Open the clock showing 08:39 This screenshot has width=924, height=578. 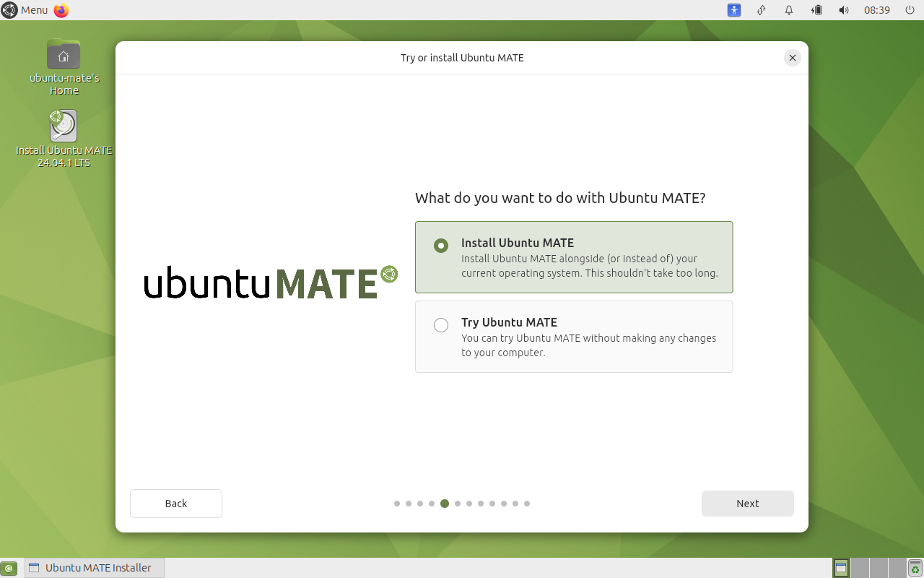pos(877,10)
